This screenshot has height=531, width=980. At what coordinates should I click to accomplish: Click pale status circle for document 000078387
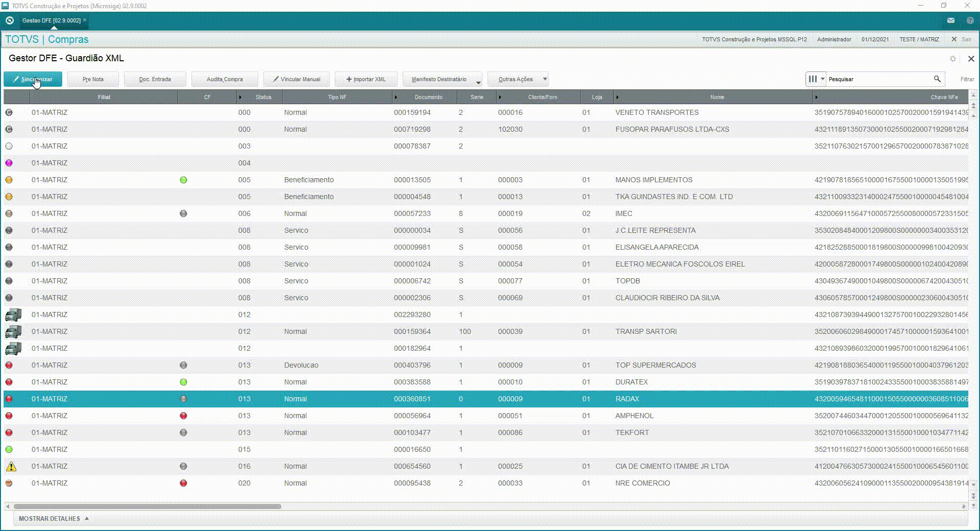click(x=9, y=146)
